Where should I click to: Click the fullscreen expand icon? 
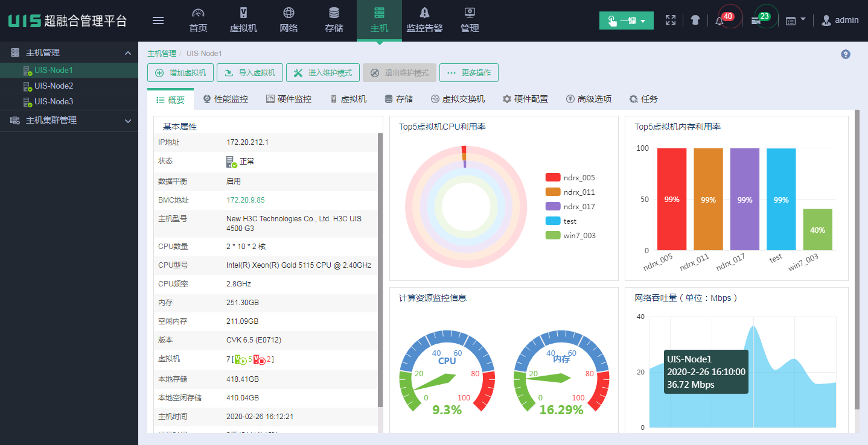pos(671,20)
